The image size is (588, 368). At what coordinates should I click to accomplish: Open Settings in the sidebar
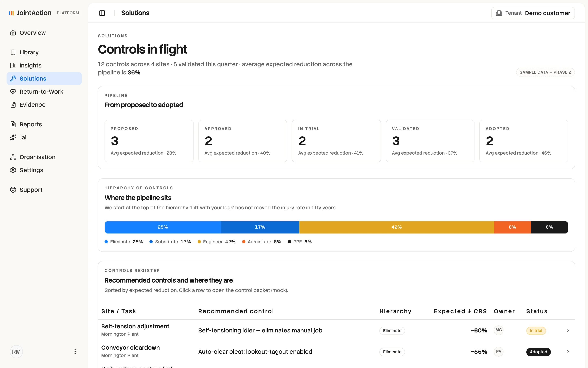pyautogui.click(x=44, y=170)
